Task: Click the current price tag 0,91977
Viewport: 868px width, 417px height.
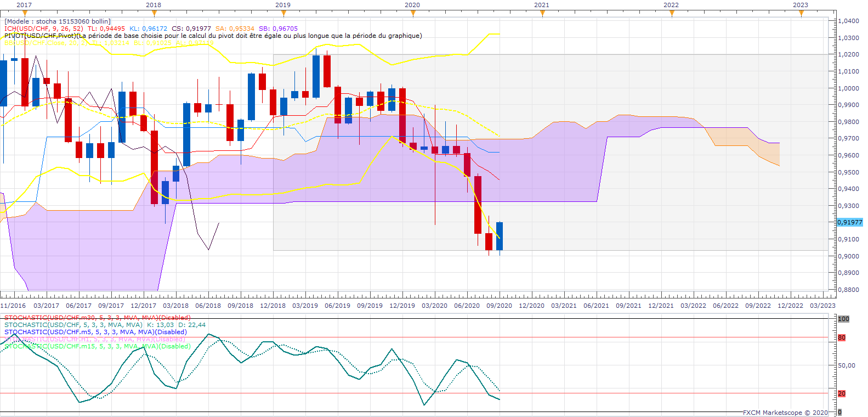Action: [x=850, y=222]
